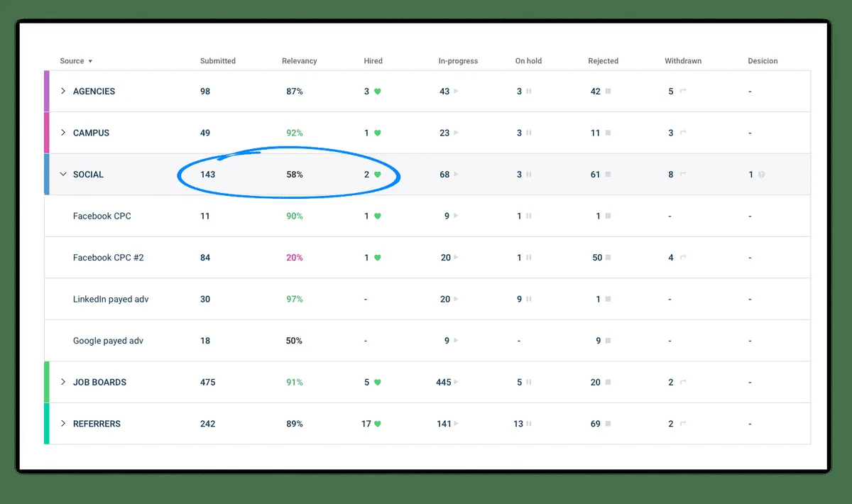This screenshot has height=504, width=852.
Task: Click the withdrawn arrow icon in AGENCIES row
Action: 683,92
